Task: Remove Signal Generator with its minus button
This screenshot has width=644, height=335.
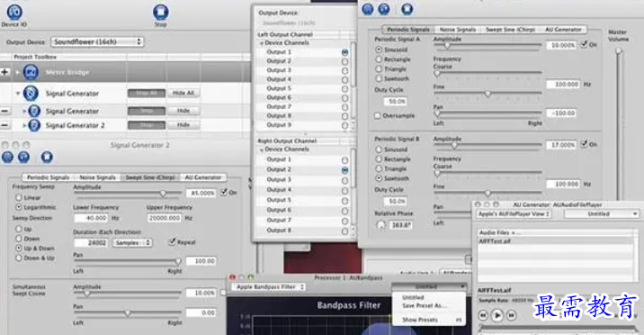Action: (4, 111)
